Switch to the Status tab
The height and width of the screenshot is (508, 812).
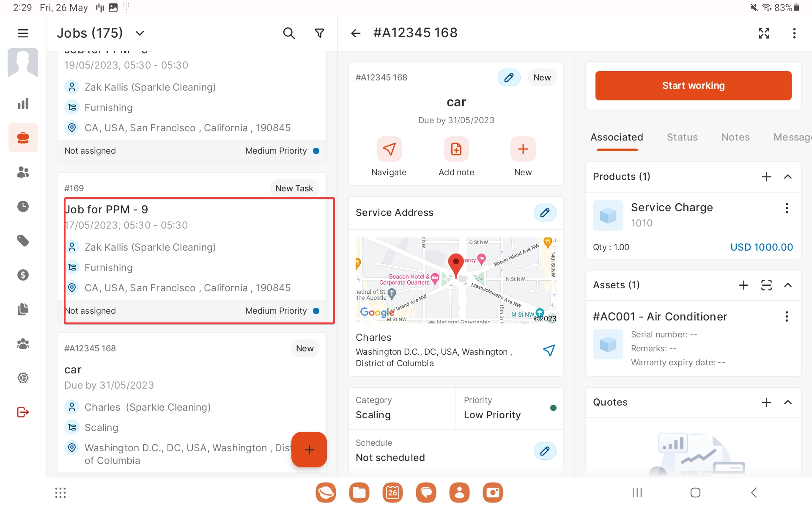pos(682,137)
